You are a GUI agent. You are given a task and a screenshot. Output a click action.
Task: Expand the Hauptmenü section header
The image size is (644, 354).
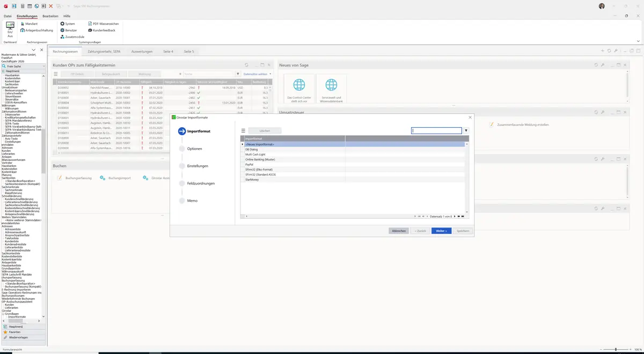point(23,71)
